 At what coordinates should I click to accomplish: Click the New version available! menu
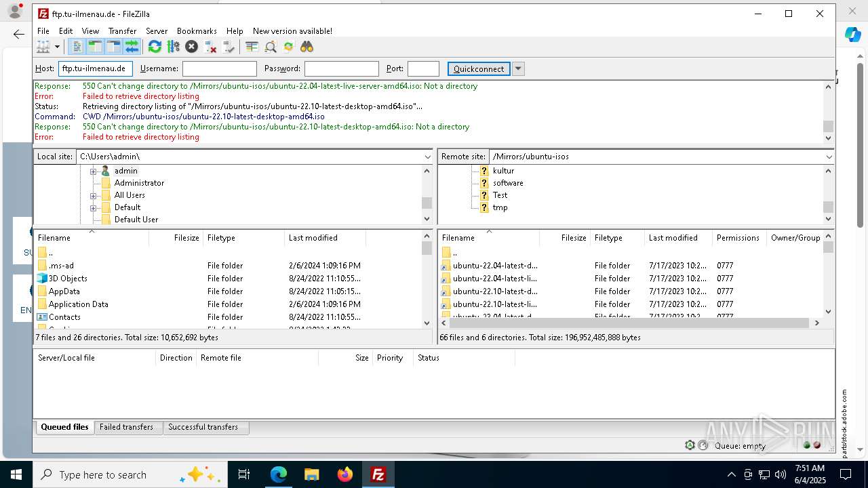292,31
